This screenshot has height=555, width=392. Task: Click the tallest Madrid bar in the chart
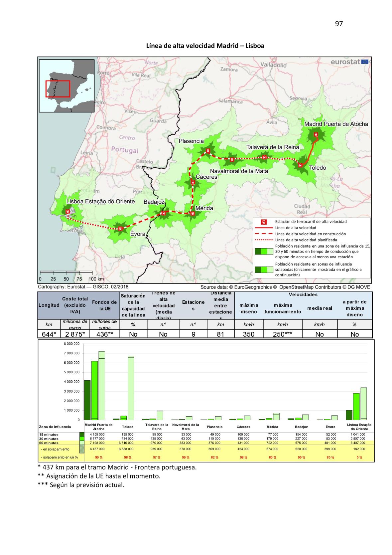[x=101, y=385]
